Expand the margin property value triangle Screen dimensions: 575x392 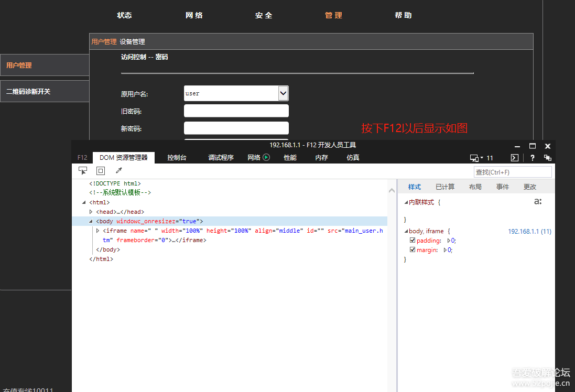445,250
